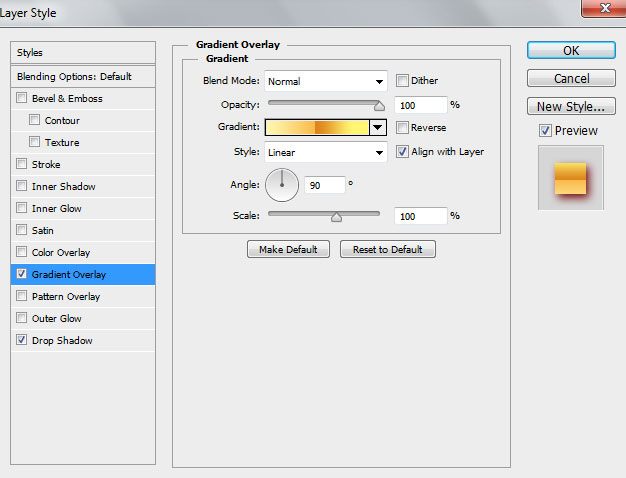Tick the Texture checkbox
Image resolution: width=626 pixels, height=478 pixels.
pos(34,142)
